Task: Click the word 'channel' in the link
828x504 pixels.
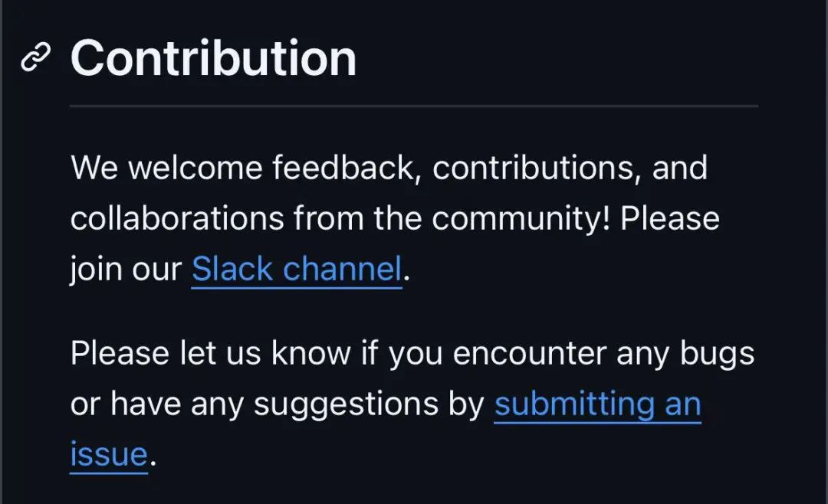Action: pyautogui.click(x=343, y=269)
